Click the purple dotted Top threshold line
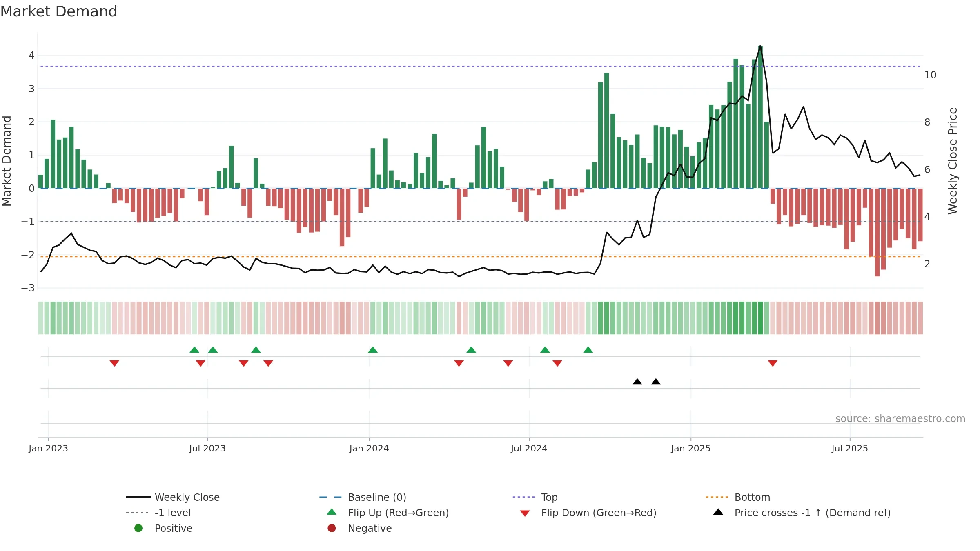Viewport: 980px width, 551px height. [480, 66]
